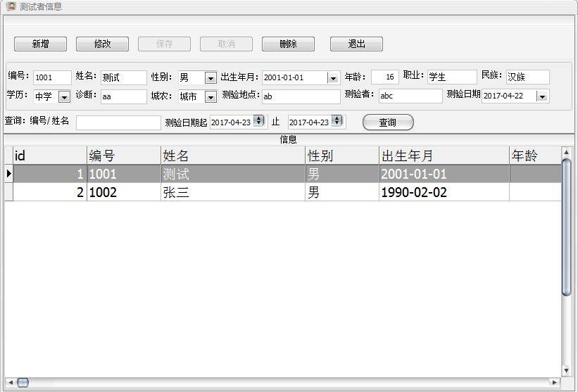Click the 年龄 column header

pos(535,156)
